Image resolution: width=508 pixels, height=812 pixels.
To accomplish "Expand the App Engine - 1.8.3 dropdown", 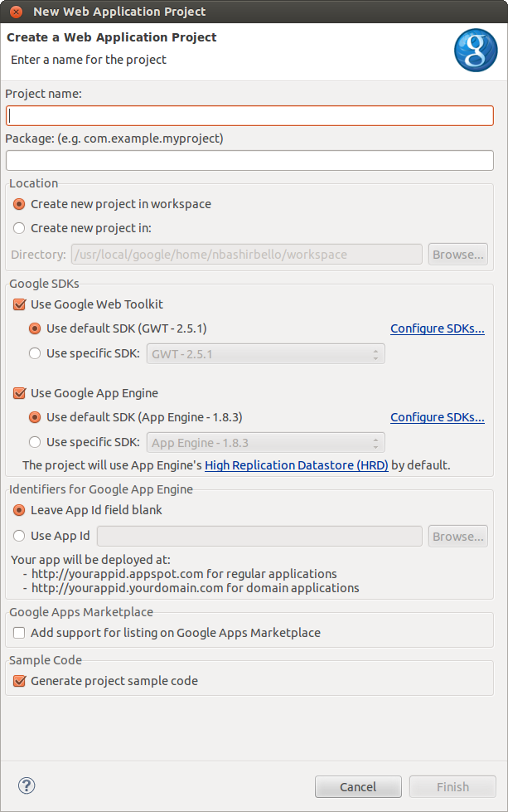I will coord(265,443).
